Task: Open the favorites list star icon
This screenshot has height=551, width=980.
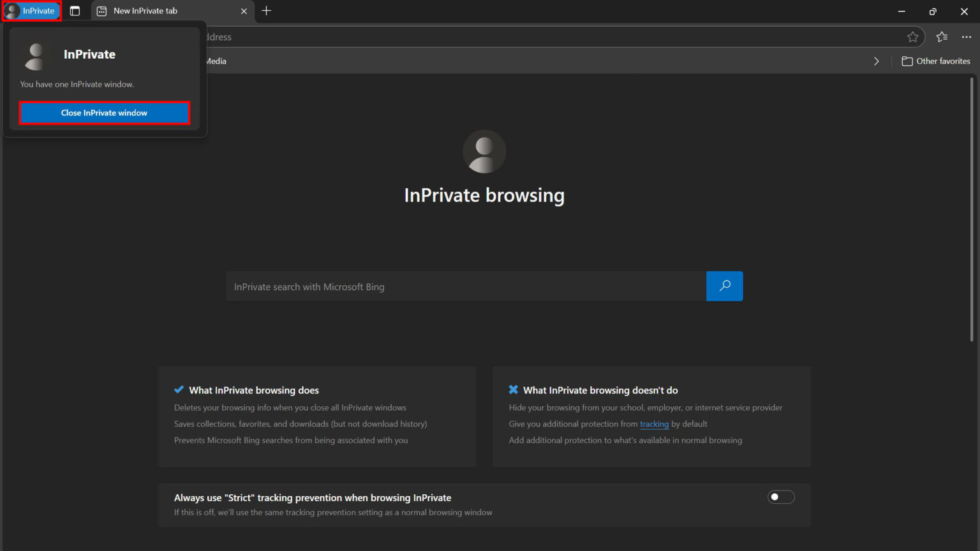Action: (x=942, y=37)
